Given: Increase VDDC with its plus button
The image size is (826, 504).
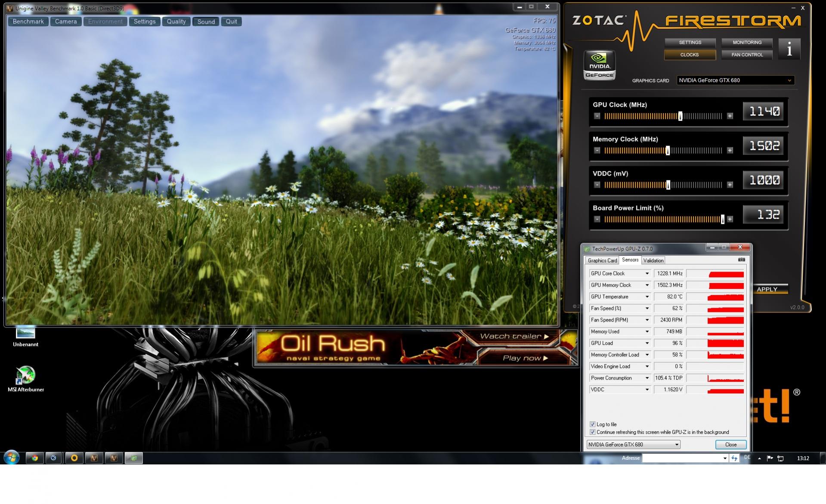Looking at the screenshot, I should tap(730, 185).
